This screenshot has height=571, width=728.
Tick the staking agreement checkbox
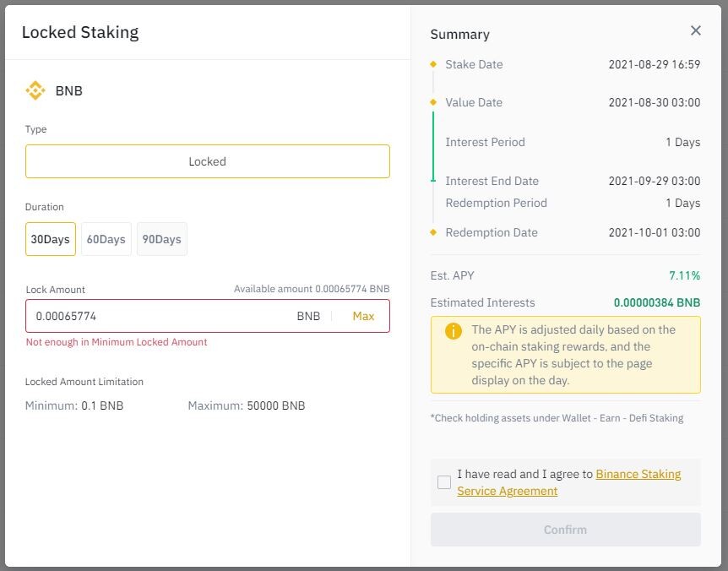444,482
